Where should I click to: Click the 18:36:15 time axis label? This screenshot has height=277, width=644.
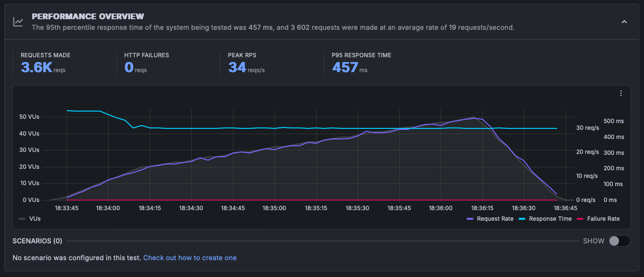tap(482, 208)
